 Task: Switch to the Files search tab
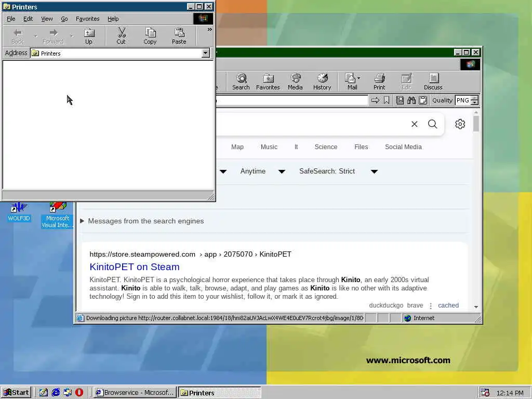361,147
